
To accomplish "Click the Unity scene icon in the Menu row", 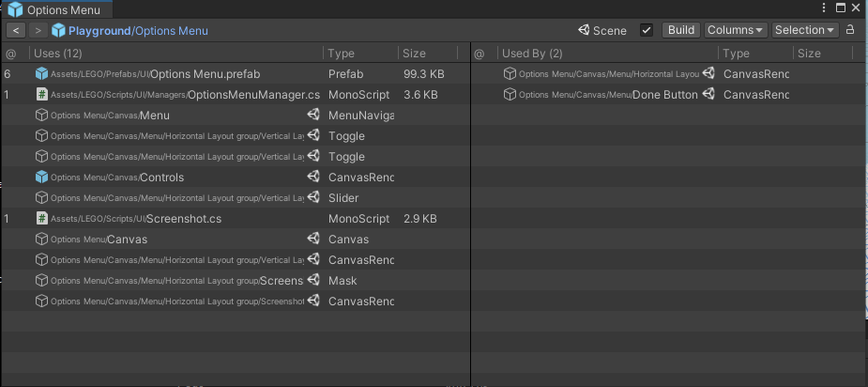I will tap(312, 115).
